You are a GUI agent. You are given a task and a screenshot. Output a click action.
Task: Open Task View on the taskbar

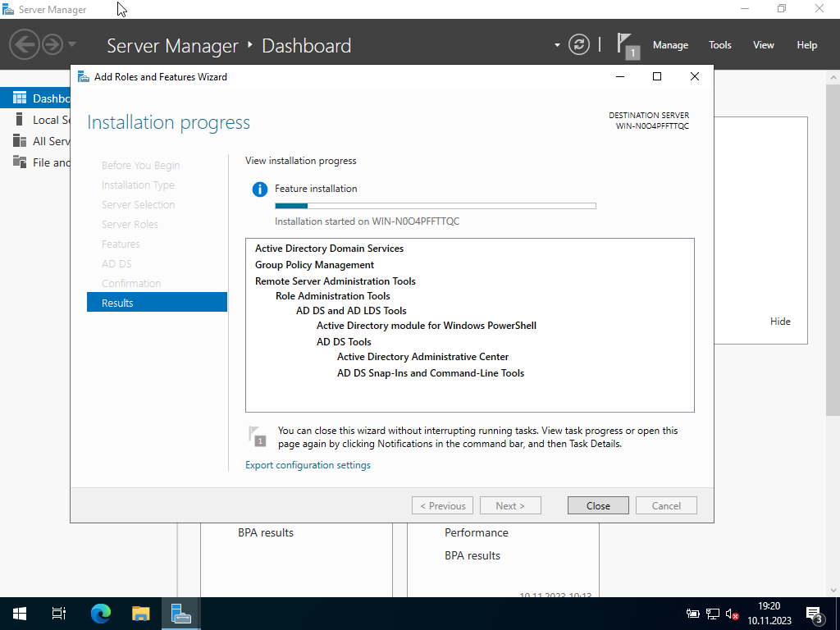click(59, 614)
